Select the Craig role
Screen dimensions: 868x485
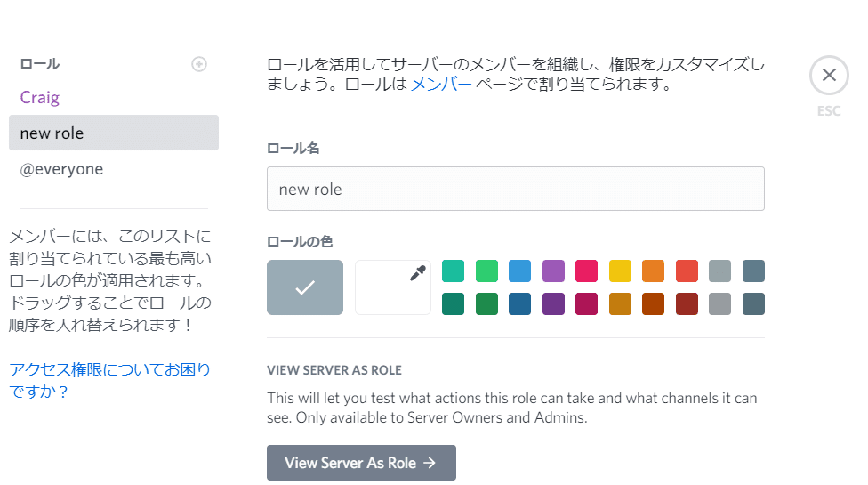pos(40,97)
